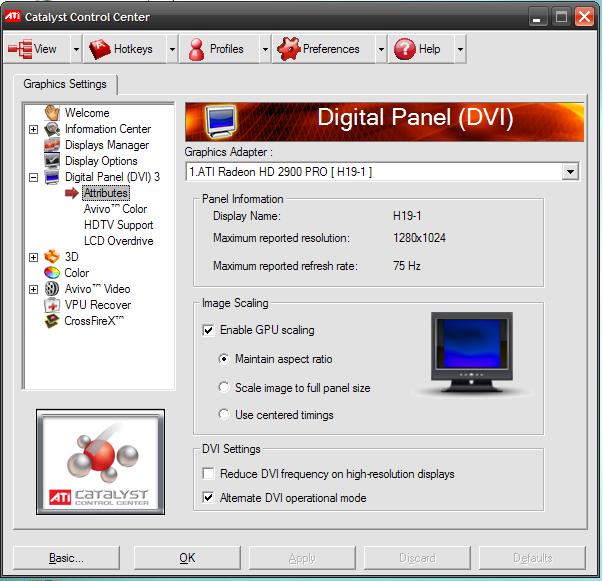The width and height of the screenshot is (603, 581).
Task: Uncheck Alternate DVI operational mode
Action: [x=208, y=498]
